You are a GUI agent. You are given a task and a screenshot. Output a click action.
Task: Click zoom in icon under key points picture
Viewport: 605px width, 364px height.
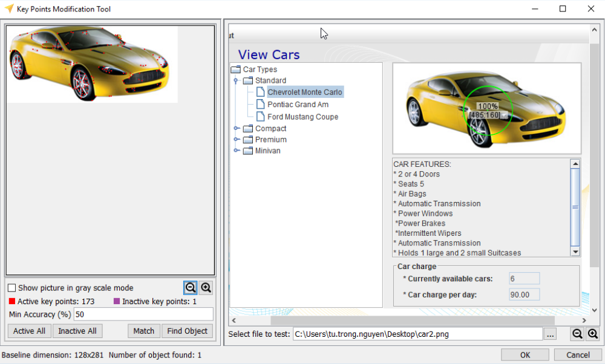pos(206,288)
